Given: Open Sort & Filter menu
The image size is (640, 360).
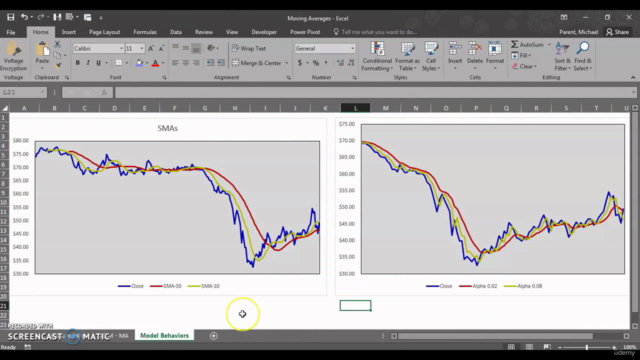Looking at the screenshot, I should click(x=562, y=56).
